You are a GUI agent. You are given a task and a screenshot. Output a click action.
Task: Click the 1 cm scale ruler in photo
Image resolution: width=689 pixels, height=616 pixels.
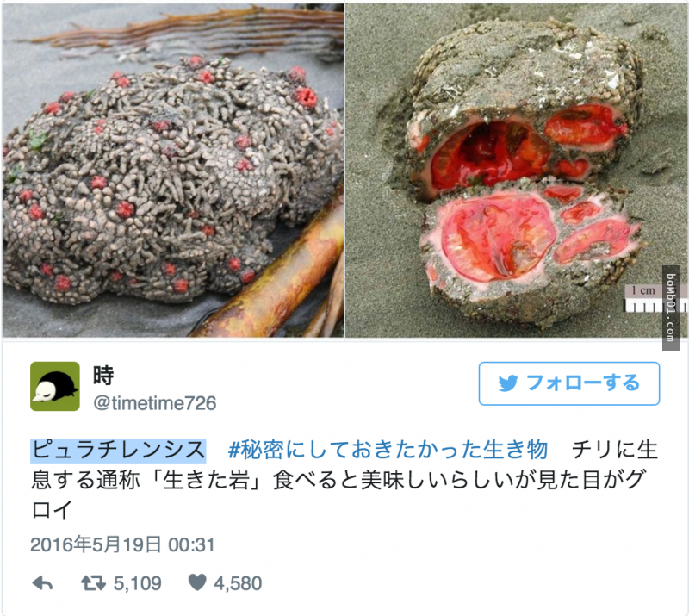click(x=643, y=299)
